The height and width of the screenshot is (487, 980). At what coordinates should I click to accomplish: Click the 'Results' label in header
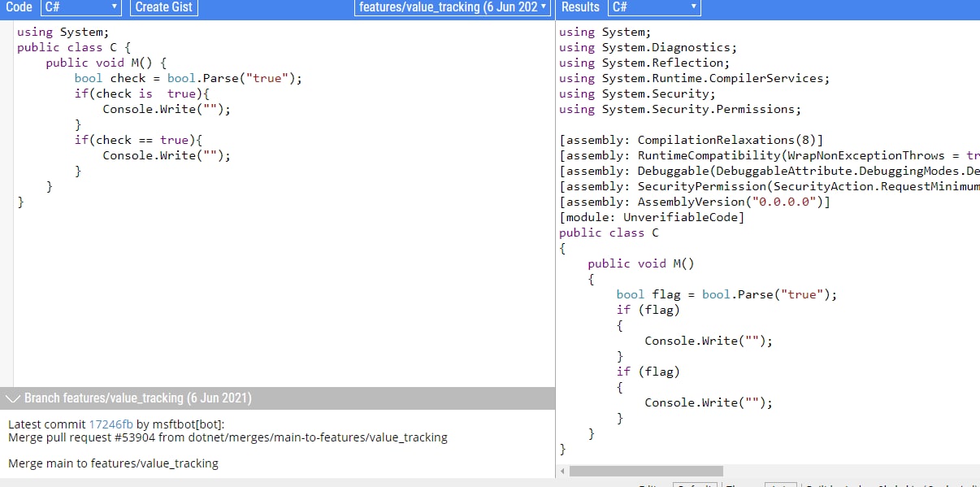pyautogui.click(x=580, y=7)
